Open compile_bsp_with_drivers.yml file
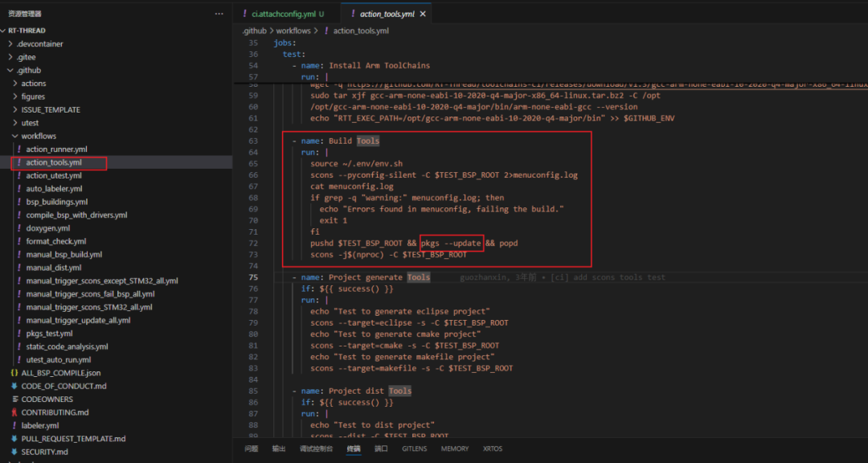The height and width of the screenshot is (463, 868). pos(76,215)
